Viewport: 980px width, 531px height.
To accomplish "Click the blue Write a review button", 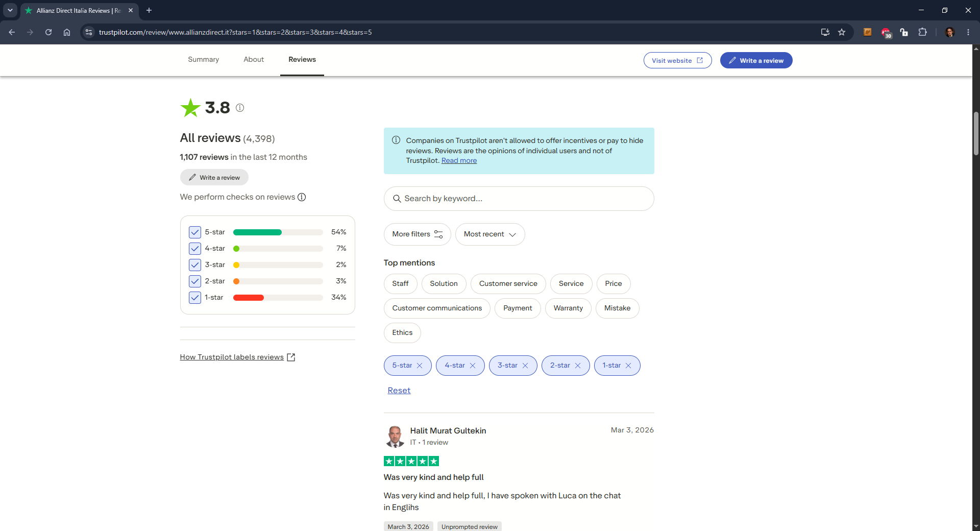I will (756, 60).
